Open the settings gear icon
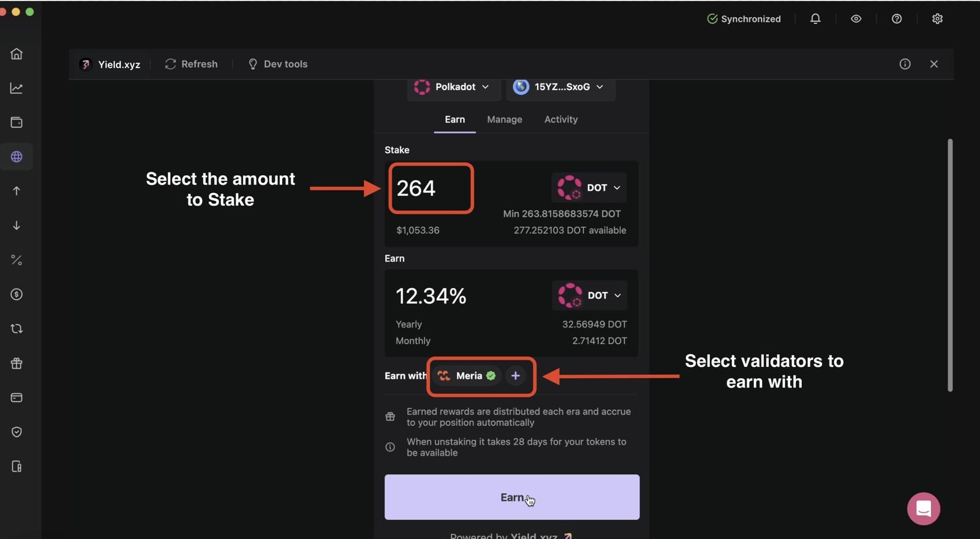The image size is (980, 539). (x=937, y=19)
